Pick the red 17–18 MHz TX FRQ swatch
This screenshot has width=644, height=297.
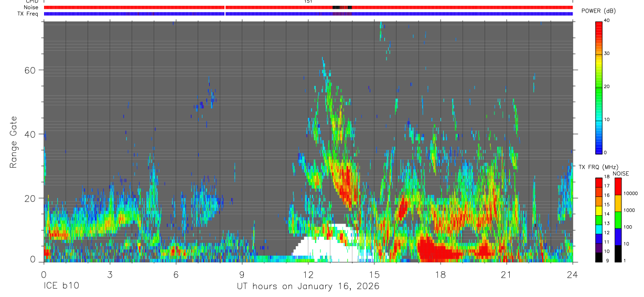[598, 182]
